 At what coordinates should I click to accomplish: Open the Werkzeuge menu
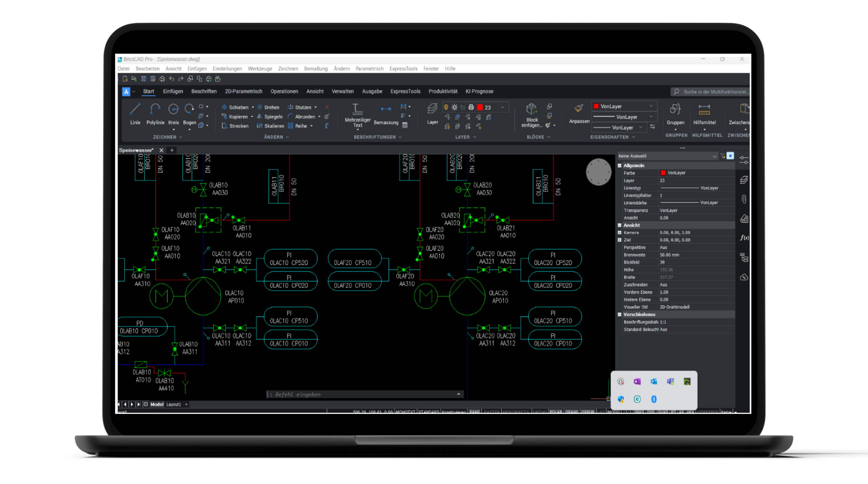point(260,69)
